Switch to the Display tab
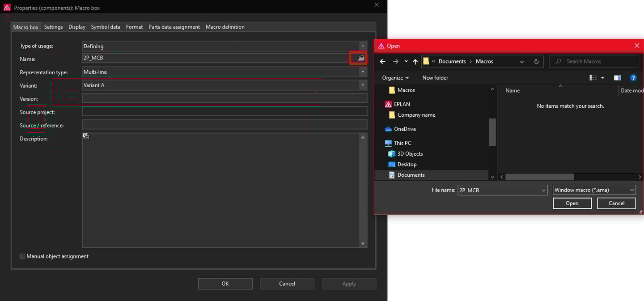644x301 pixels. coord(77,27)
